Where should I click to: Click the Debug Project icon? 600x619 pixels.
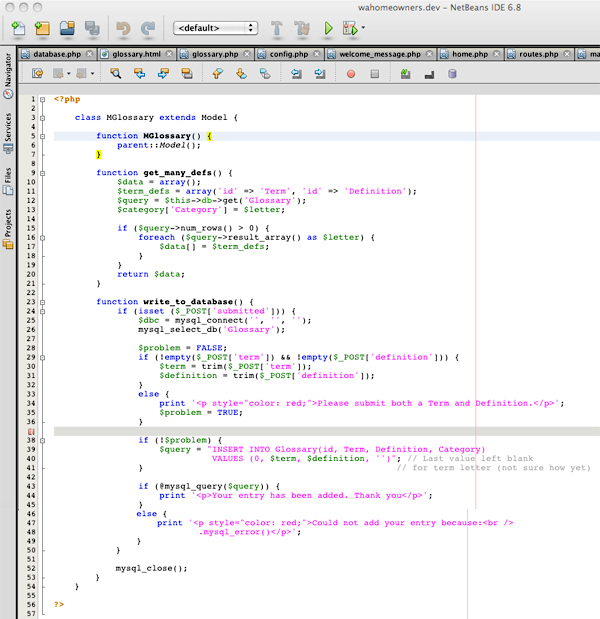(x=350, y=28)
